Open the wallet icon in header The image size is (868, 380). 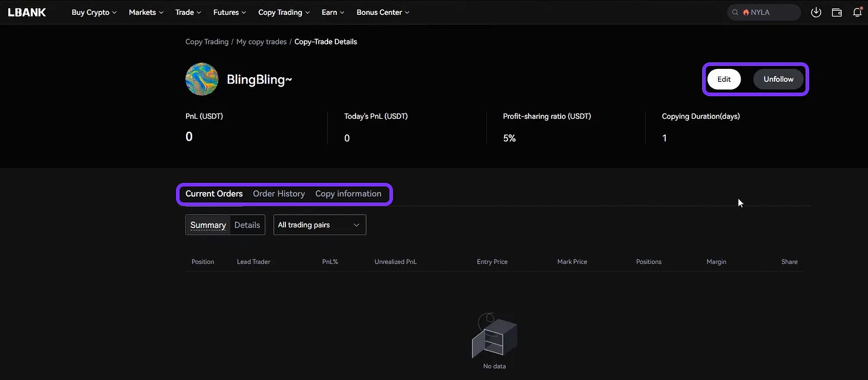pyautogui.click(x=836, y=12)
